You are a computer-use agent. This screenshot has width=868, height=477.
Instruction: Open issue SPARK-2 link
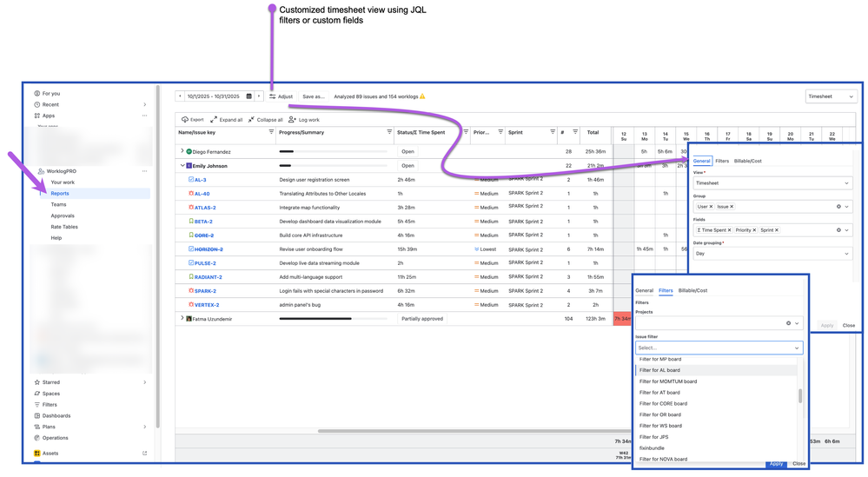(205, 291)
